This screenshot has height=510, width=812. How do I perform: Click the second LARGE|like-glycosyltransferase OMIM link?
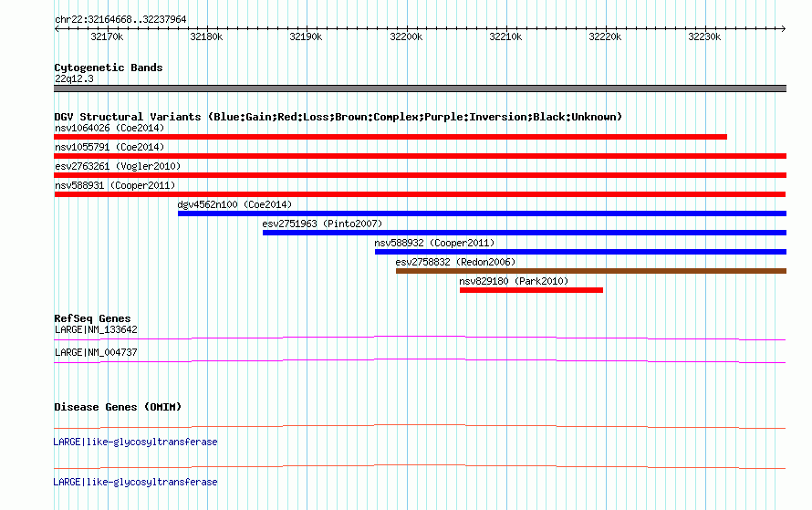(x=135, y=482)
